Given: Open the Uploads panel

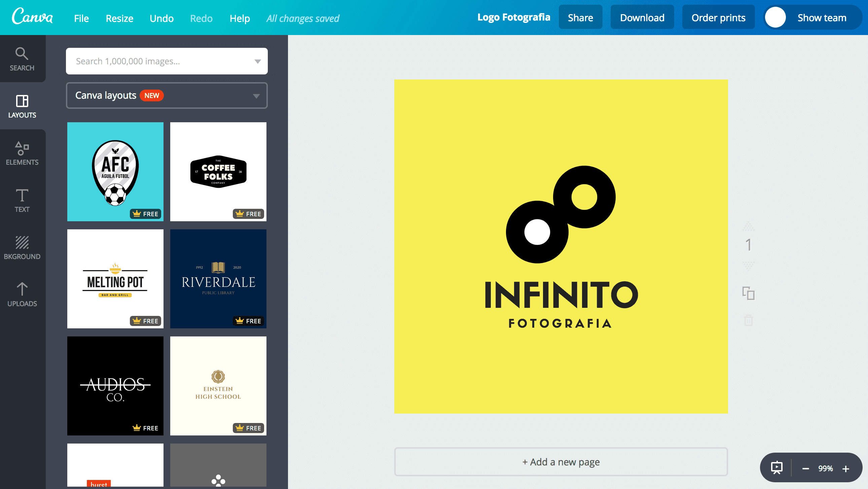Looking at the screenshot, I should 22,294.
